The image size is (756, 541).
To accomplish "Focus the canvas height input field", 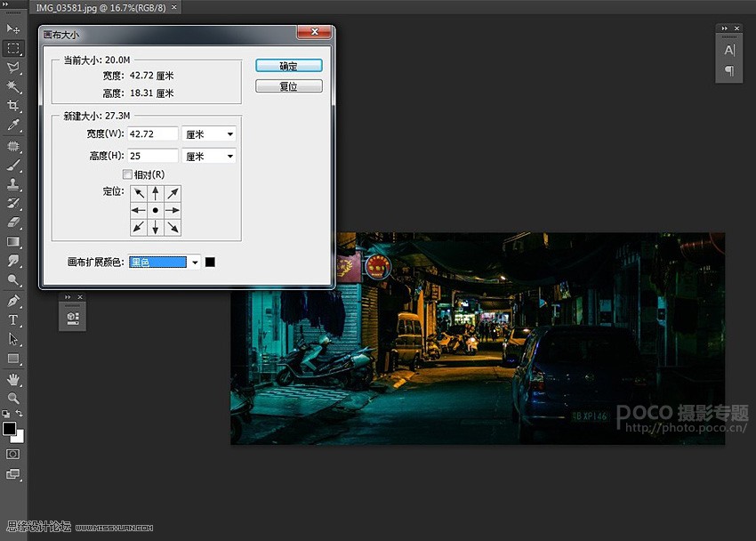I will 153,157.
